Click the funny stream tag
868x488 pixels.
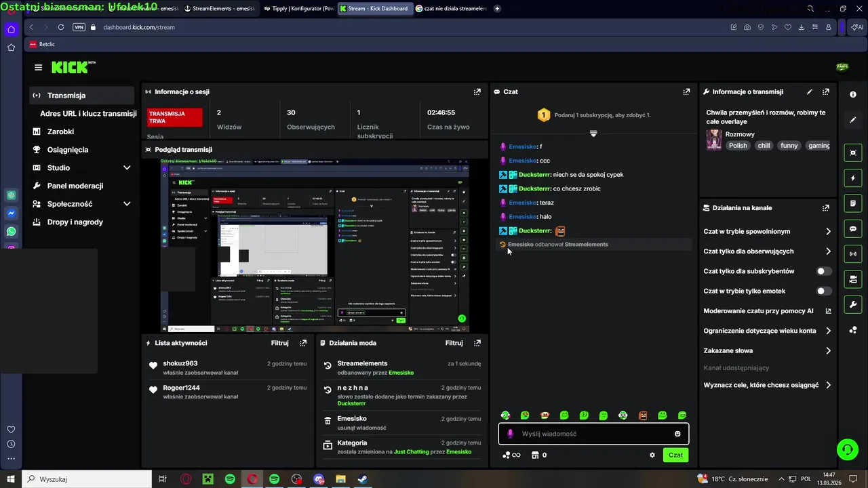click(x=789, y=146)
